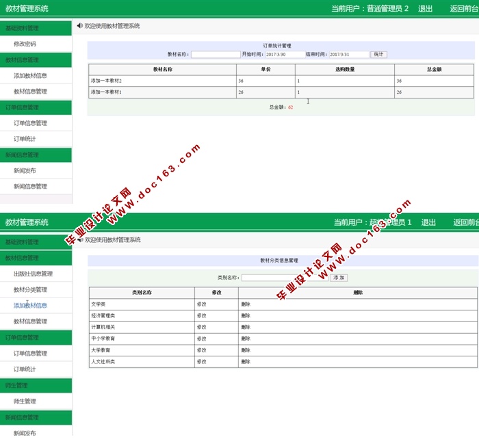This screenshot has width=479, height=448.
Task: Select the 添加一本教材1 table cell
Action: [163, 92]
